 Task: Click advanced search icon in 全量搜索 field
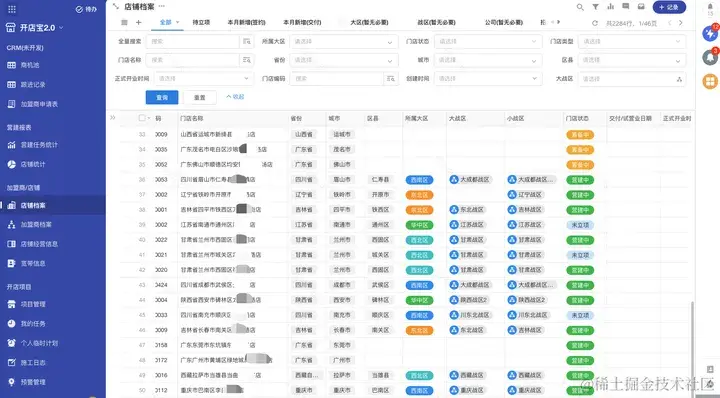(247, 41)
